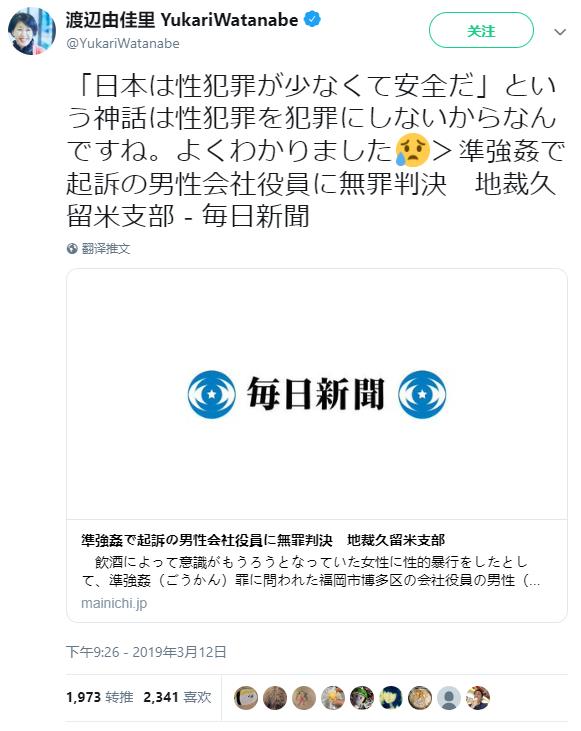
Task: View the 2,341 喜欢 likes list
Action: tap(177, 697)
